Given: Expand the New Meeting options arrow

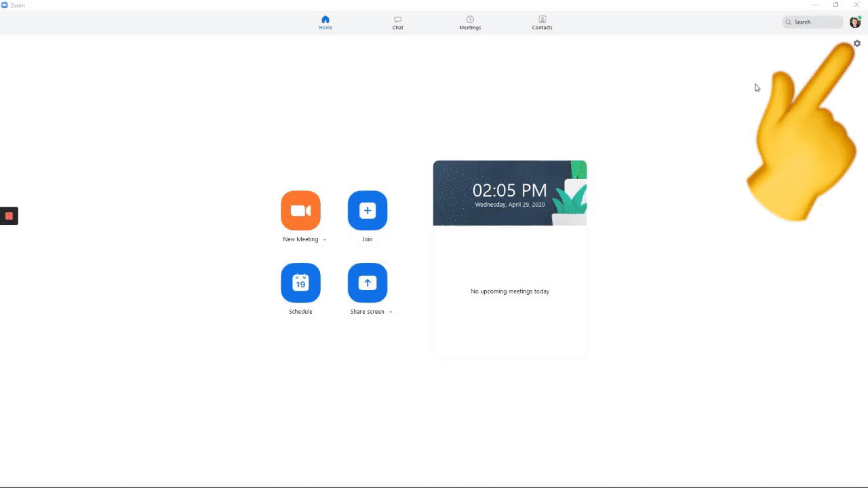Looking at the screenshot, I should tap(325, 240).
